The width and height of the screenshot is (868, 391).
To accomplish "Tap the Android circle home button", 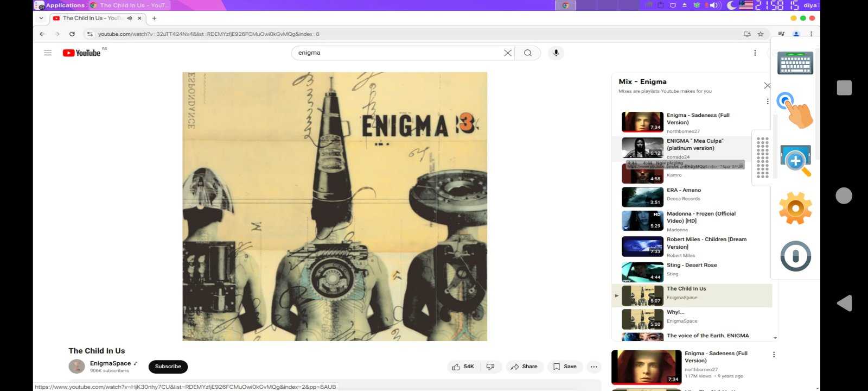I will [844, 195].
